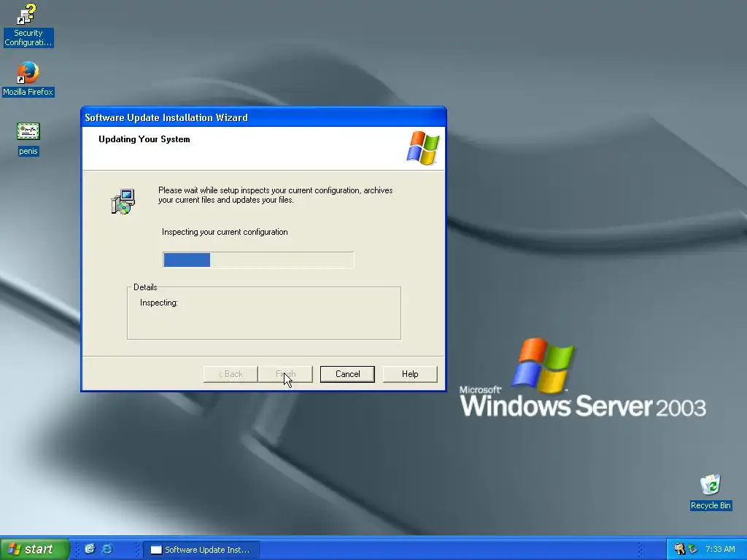Click the 'Inspecting:' label in Details
This screenshot has width=747, height=560.
(x=158, y=303)
